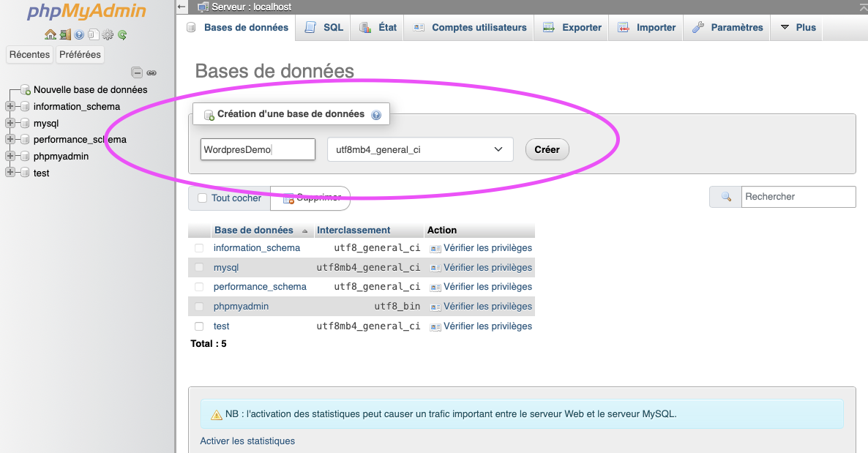This screenshot has width=868, height=453.
Task: Tick the checkbox for the test database row
Action: pyautogui.click(x=199, y=326)
